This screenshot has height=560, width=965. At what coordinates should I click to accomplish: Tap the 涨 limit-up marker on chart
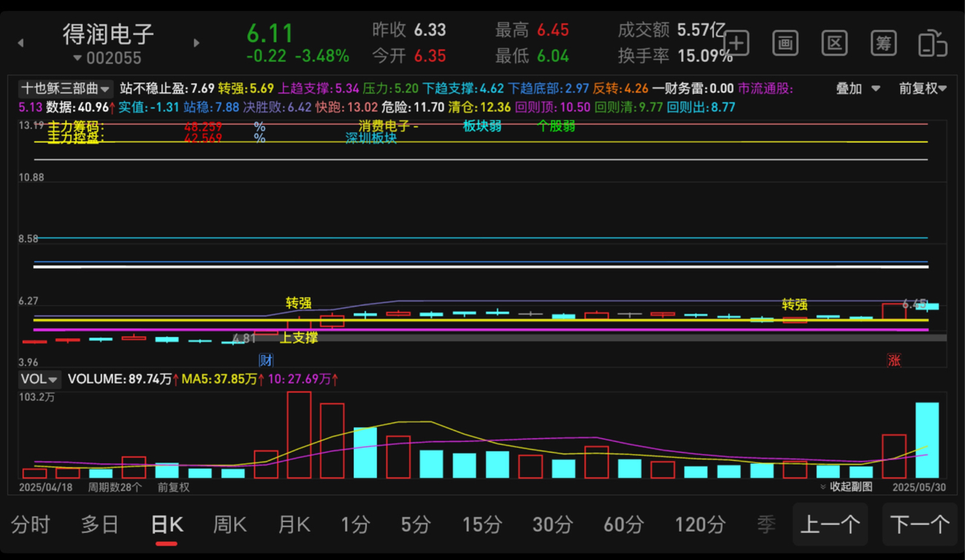click(894, 359)
